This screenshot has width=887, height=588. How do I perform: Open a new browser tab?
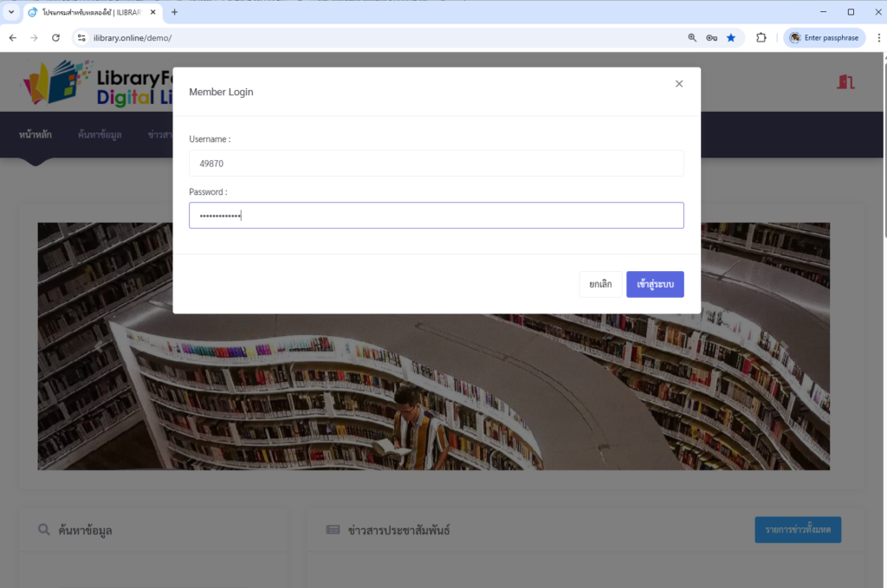[174, 12]
